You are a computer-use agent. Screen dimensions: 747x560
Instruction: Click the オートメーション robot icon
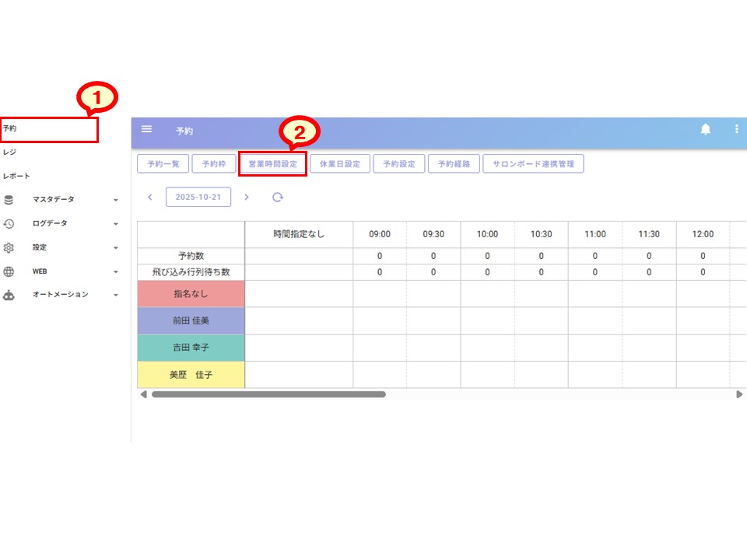coord(9,296)
